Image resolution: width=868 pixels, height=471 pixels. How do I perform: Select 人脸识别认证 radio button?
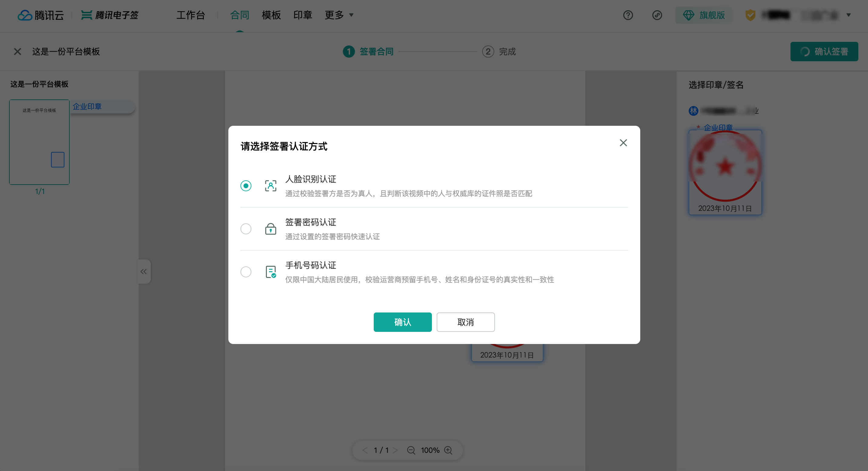[x=246, y=186]
